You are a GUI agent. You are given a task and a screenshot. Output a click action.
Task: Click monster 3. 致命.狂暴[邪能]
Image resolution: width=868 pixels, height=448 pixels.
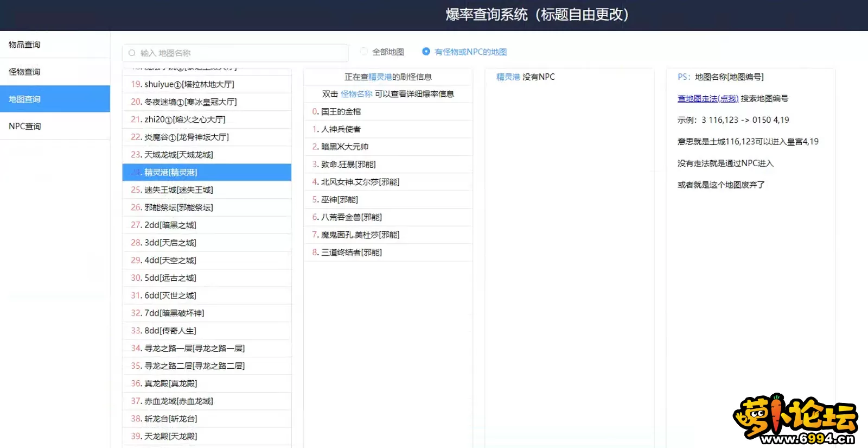point(388,164)
